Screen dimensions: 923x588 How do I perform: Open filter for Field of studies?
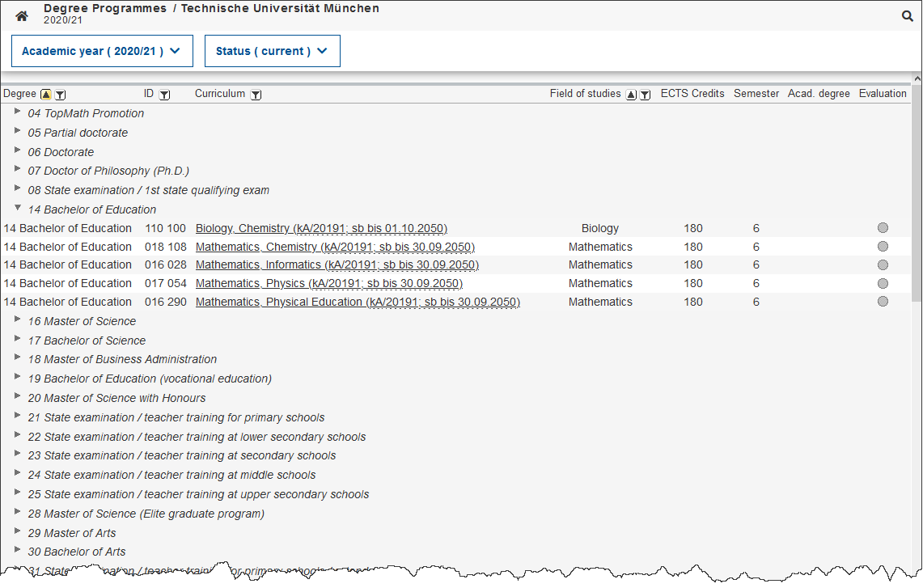coord(645,95)
